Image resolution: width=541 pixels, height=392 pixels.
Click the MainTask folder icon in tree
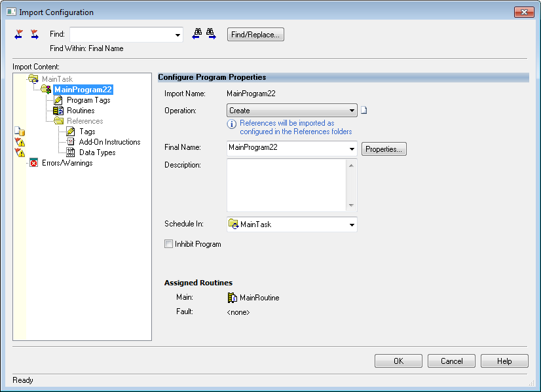(x=33, y=79)
